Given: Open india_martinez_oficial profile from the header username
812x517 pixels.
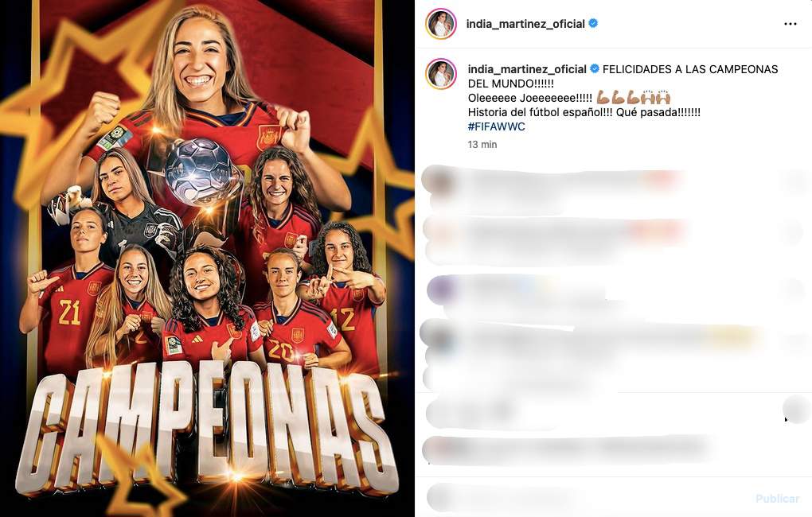Looking at the screenshot, I should tap(525, 24).
